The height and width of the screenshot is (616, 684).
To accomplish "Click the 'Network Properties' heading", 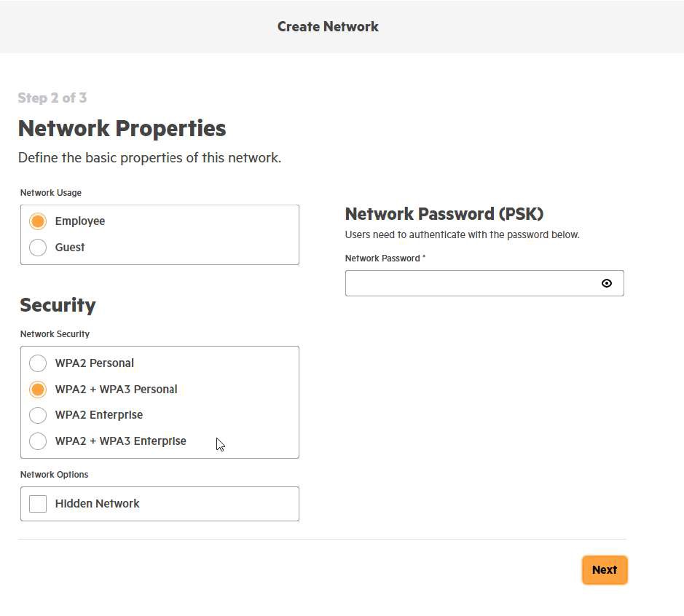I will click(122, 128).
